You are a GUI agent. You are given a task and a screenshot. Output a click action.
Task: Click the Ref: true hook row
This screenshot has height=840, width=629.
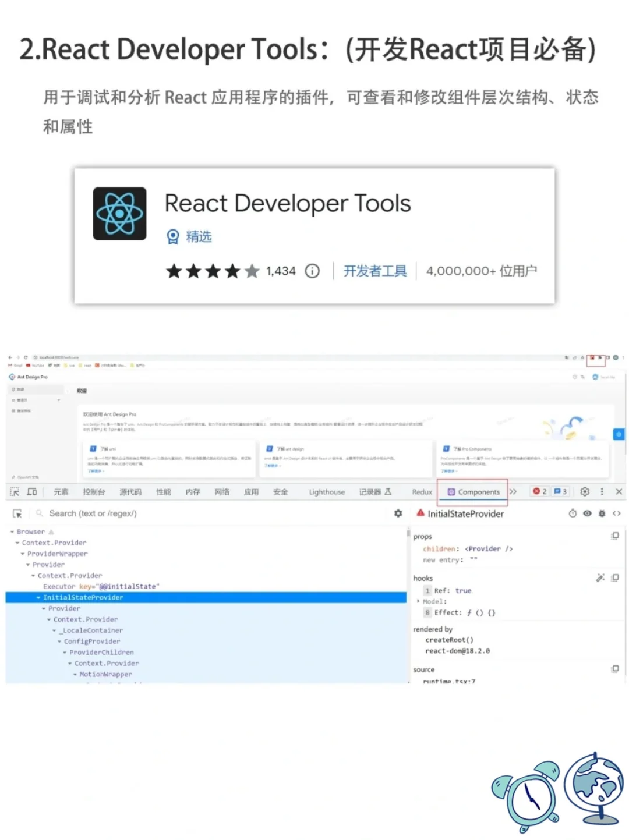coord(448,591)
